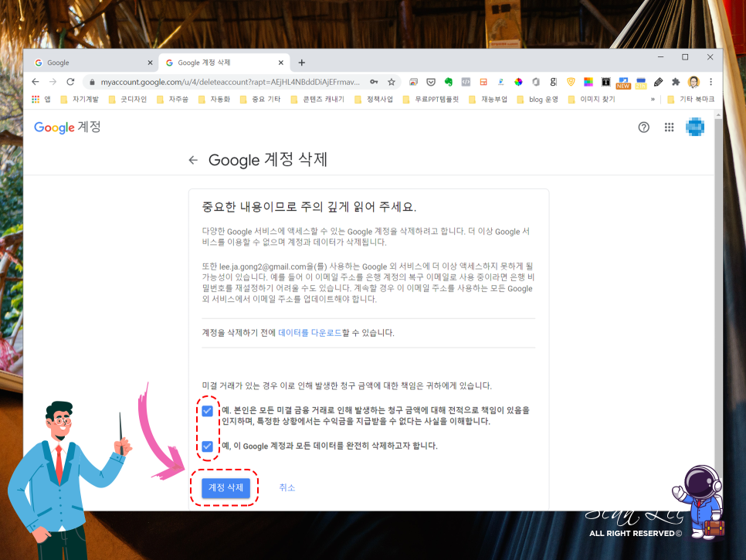Screen dimensions: 746x560
Task: Click the letter g extension icon
Action: 553,82
